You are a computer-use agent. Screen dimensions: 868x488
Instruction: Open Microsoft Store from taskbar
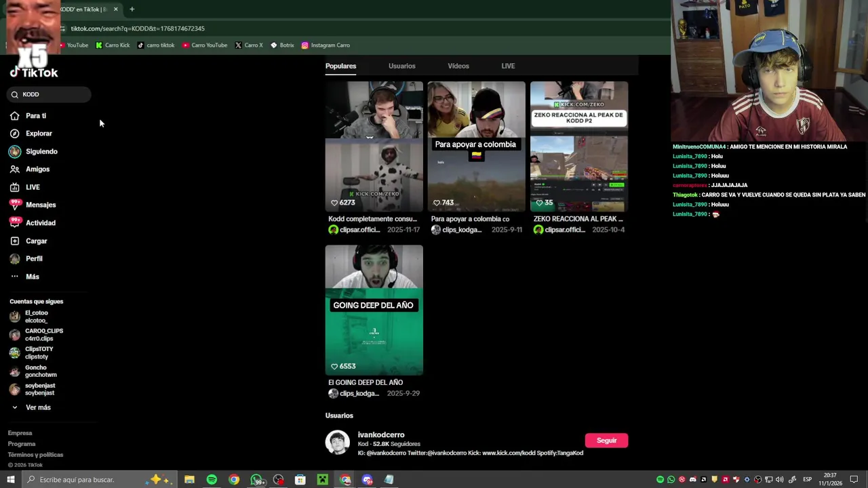pyautogui.click(x=300, y=480)
